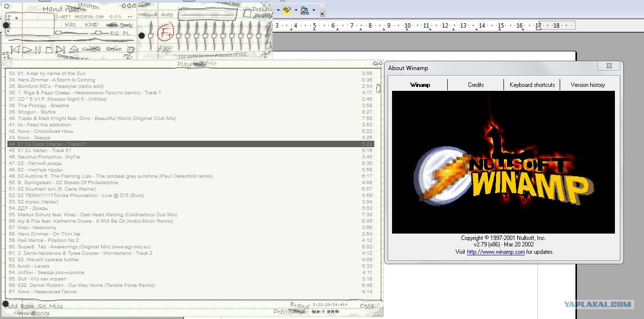644x319 pixels.
Task: Select 'B. Springsteen - 02 Streets Of Philadelphia'
Action: [x=190, y=183]
